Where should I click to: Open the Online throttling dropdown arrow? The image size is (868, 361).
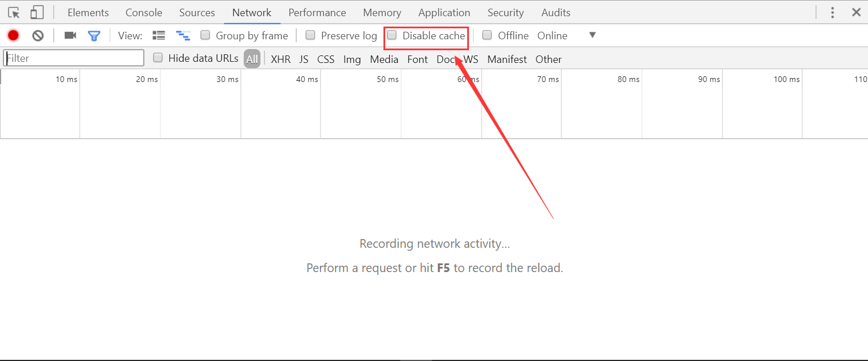click(592, 35)
